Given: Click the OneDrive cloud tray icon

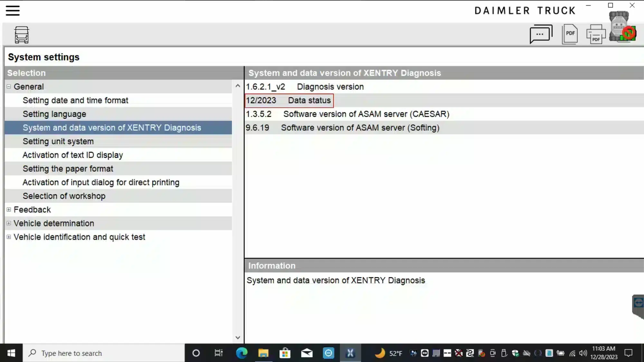Looking at the screenshot, I should click(x=527, y=353).
